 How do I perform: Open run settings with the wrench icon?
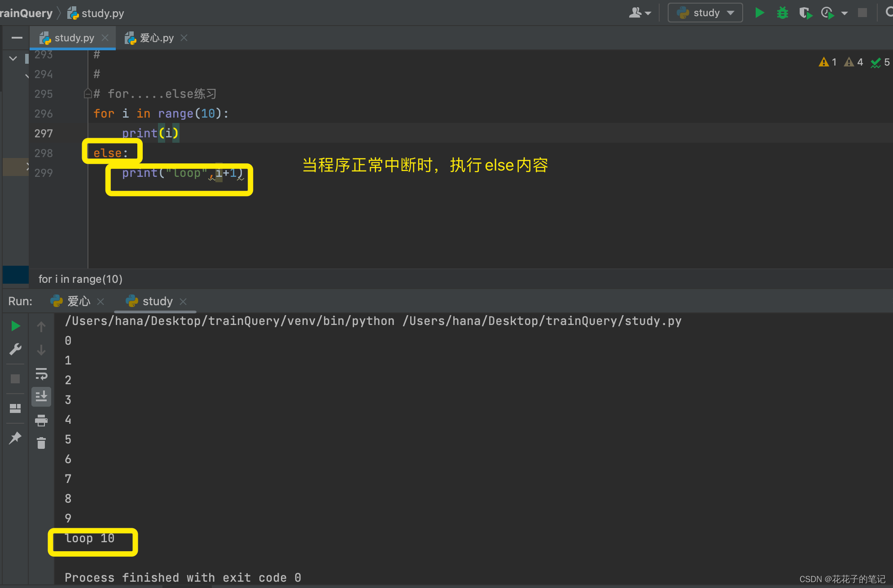[15, 349]
